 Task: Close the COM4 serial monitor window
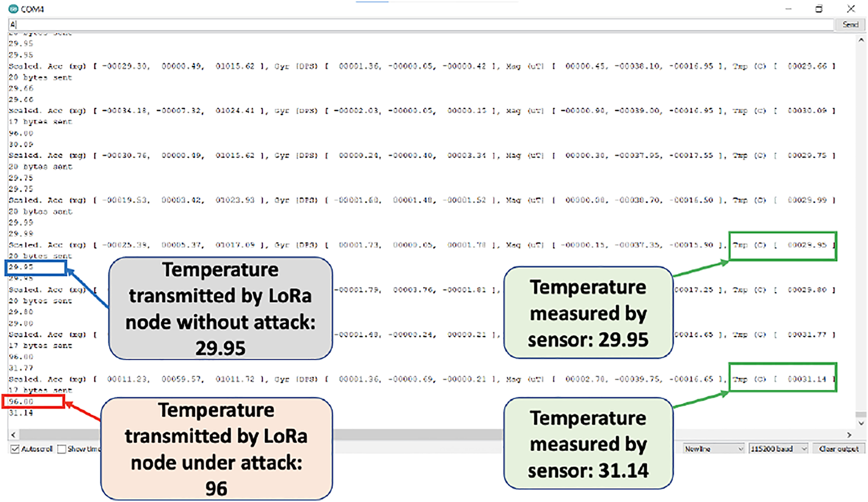[x=851, y=9]
